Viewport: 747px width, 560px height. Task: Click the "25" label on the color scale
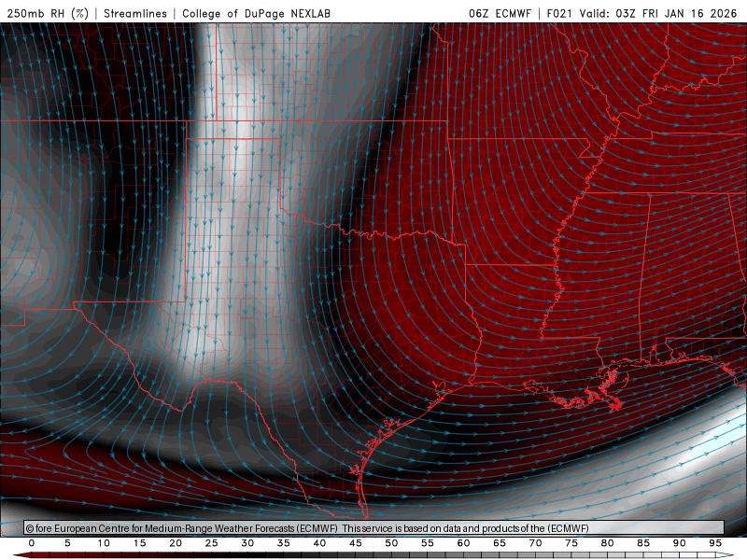pyautogui.click(x=212, y=543)
